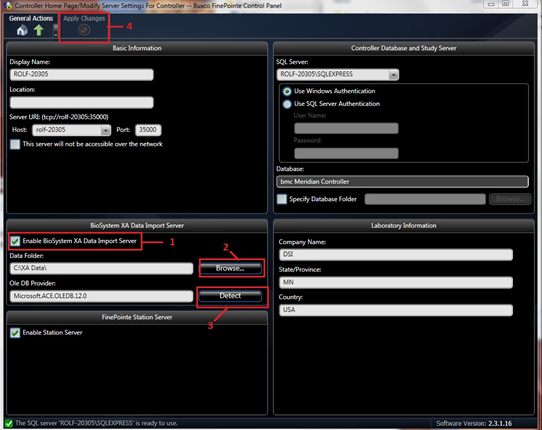Viewport: 542px width, 430px height.
Task: Click the 'General Actions' toolbar label
Action: click(31, 19)
